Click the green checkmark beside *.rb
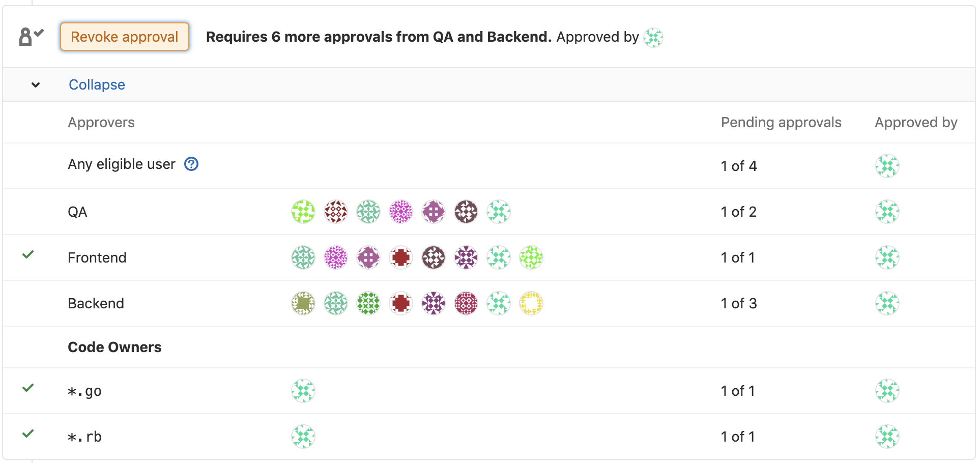The height and width of the screenshot is (463, 980). (x=28, y=433)
